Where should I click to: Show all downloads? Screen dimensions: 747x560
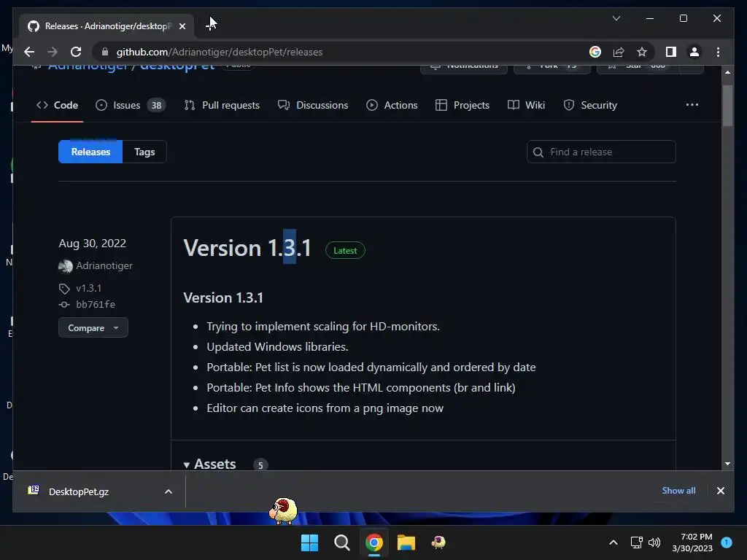click(678, 491)
